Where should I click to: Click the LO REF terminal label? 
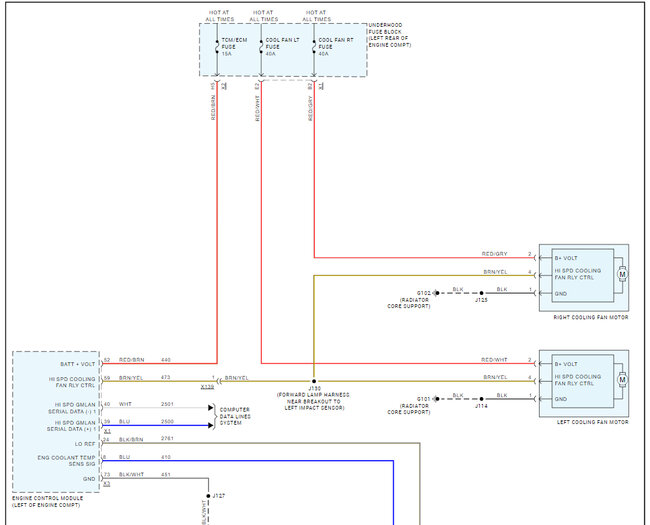[85, 444]
